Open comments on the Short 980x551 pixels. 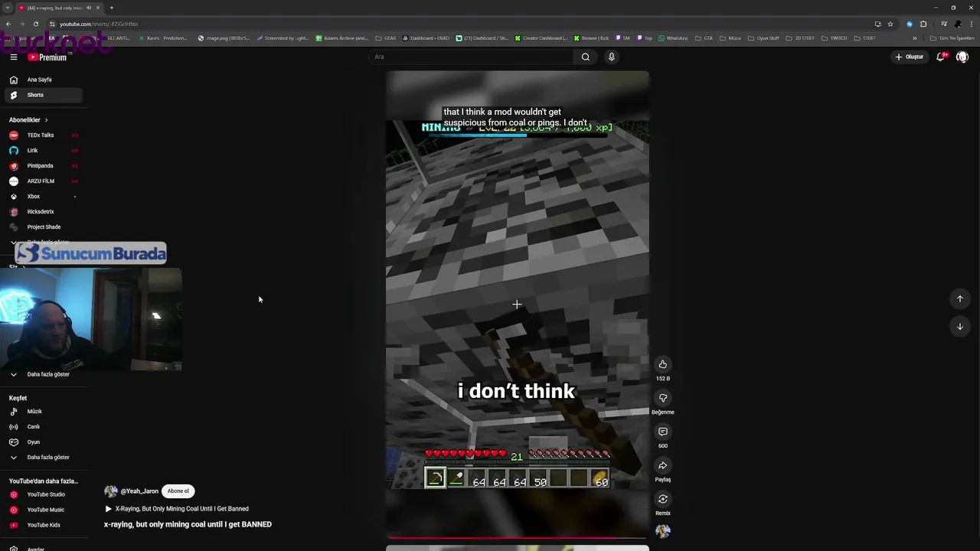coord(663,432)
